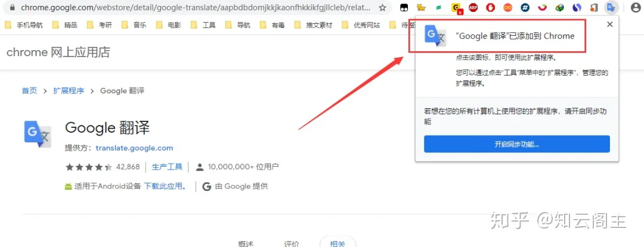Switch to the 概述 tab
This screenshot has height=247, width=644.
246,243
